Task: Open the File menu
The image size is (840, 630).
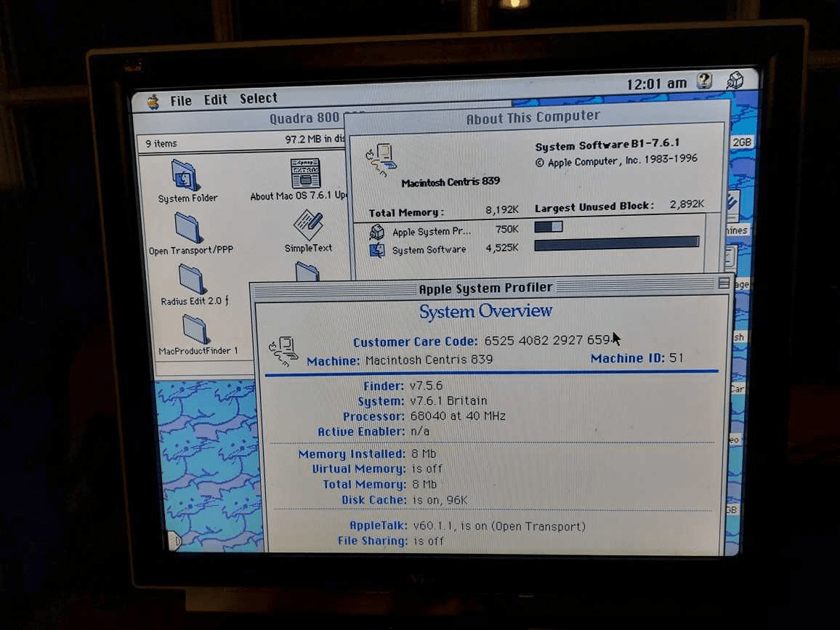Action: (x=181, y=100)
